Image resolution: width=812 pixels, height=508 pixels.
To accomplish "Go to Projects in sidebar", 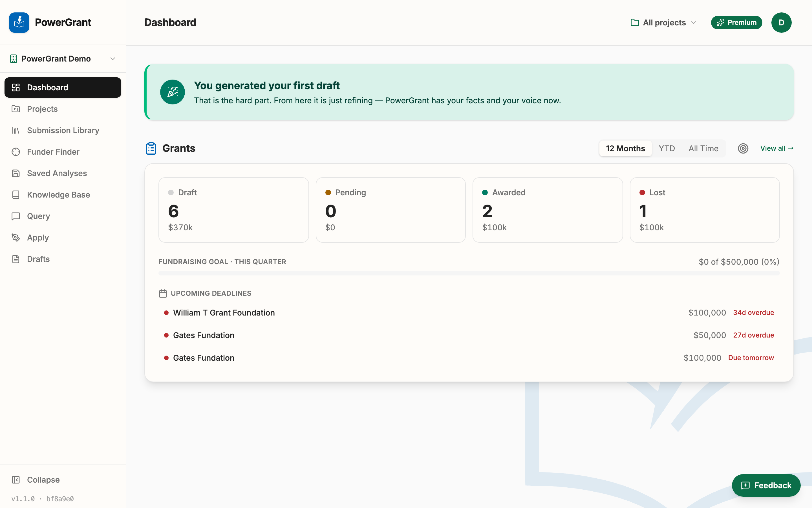I will [x=63, y=109].
